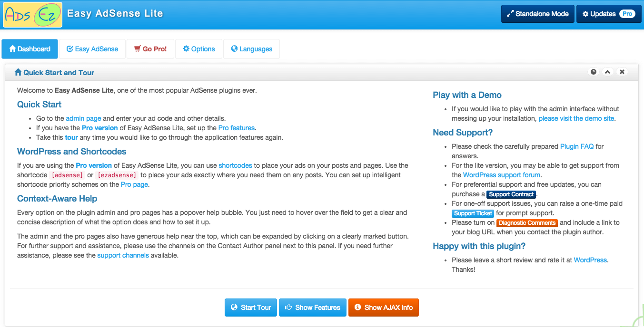Open the Languages tab
This screenshot has height=327, width=644.
(x=252, y=49)
